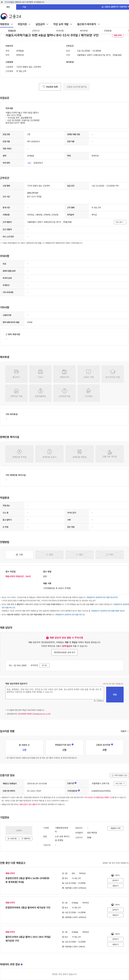Image resolution: width=129 pixels, height=980 pixels.
Task: Click info icon beside 취업알선기관 알선
Action: [72, 745]
